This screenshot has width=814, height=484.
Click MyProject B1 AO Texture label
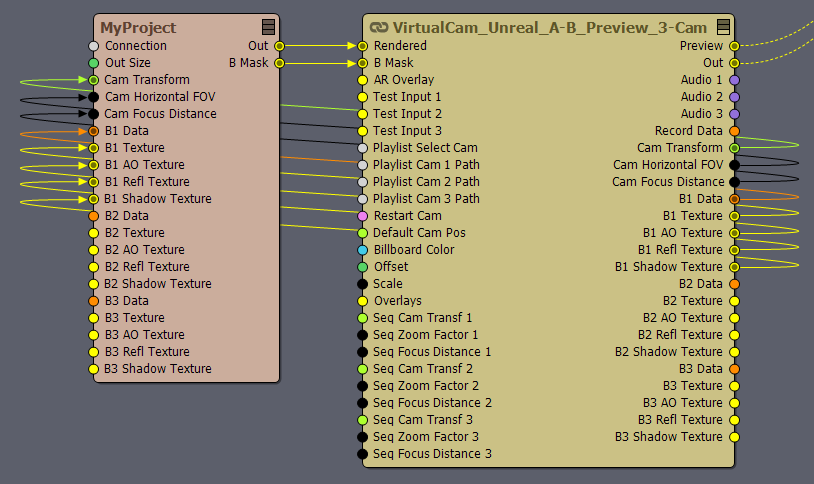click(x=145, y=165)
